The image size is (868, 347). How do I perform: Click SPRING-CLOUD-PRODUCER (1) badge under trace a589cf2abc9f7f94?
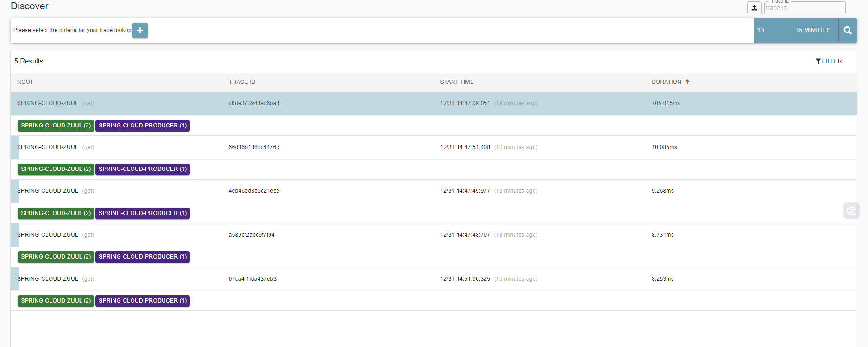coord(143,257)
